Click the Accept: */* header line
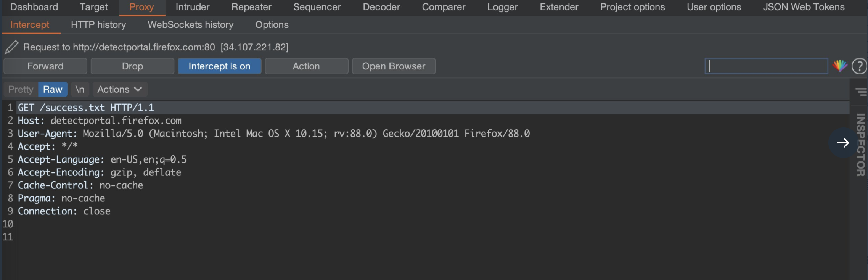This screenshot has height=280, width=868. pyautogui.click(x=48, y=146)
